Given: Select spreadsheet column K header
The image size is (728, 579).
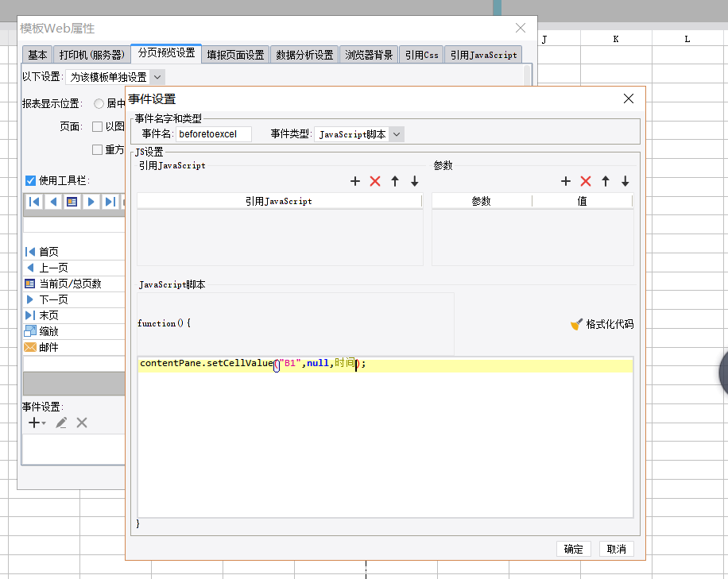Looking at the screenshot, I should (x=616, y=39).
